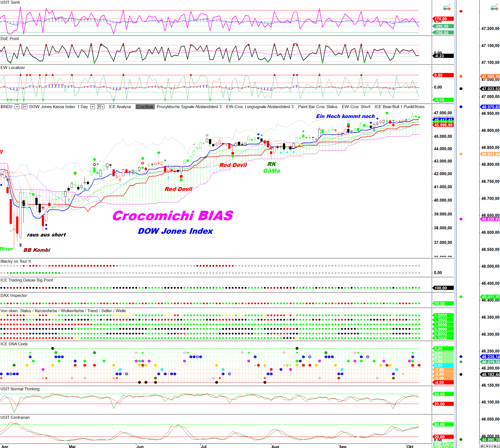Click chart scroll arrows icon in left chart

tap(447, 7)
